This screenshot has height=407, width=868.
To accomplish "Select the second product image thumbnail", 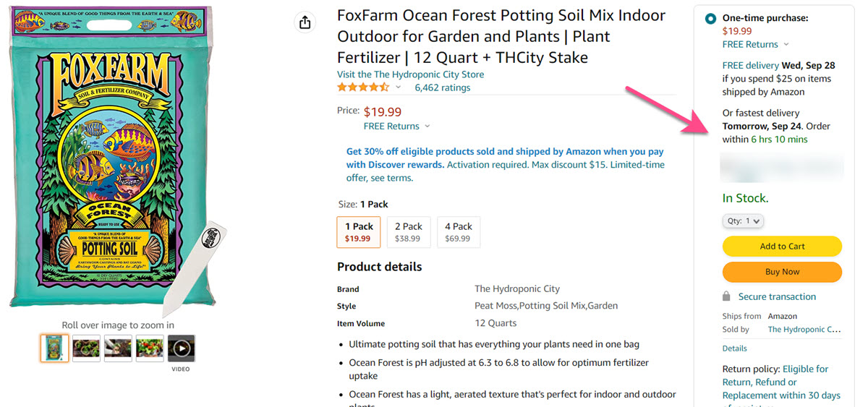I will 86,348.
